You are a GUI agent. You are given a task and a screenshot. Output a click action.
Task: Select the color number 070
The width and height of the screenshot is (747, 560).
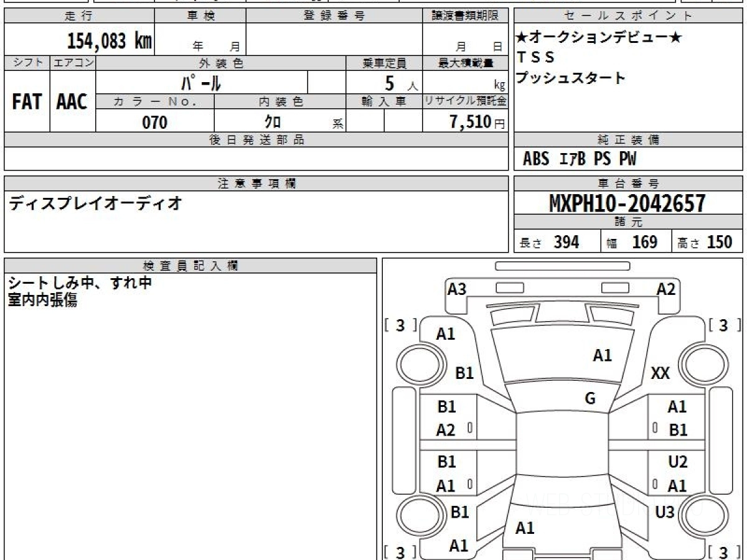click(155, 122)
